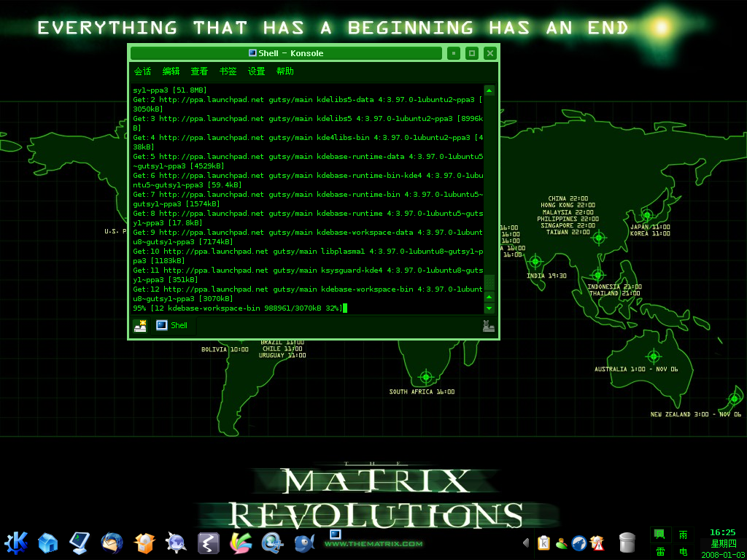747x560 pixels.
Task: Click the 2008-01-03 date on the clock
Action: (723, 555)
